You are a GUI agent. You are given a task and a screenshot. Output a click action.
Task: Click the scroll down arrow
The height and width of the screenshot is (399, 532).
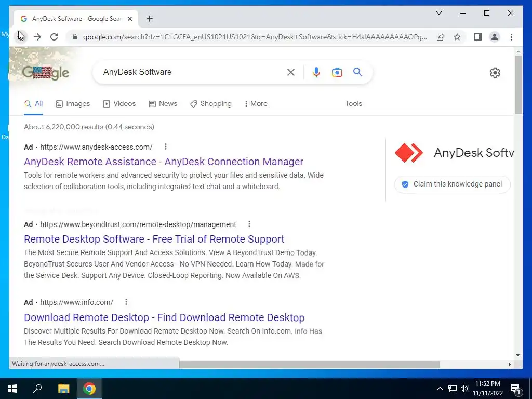pyautogui.click(x=518, y=355)
